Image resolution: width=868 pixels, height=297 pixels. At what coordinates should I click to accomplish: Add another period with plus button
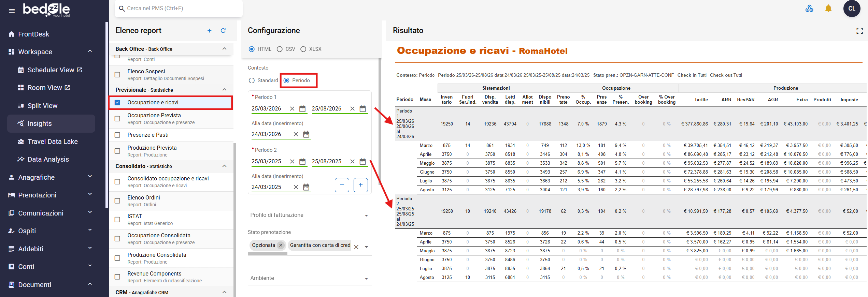(x=360, y=185)
